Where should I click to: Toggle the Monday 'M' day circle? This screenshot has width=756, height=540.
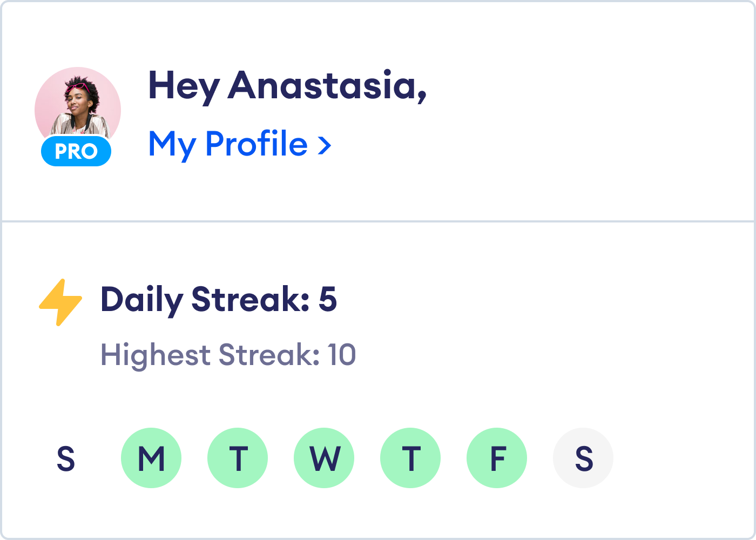click(151, 458)
